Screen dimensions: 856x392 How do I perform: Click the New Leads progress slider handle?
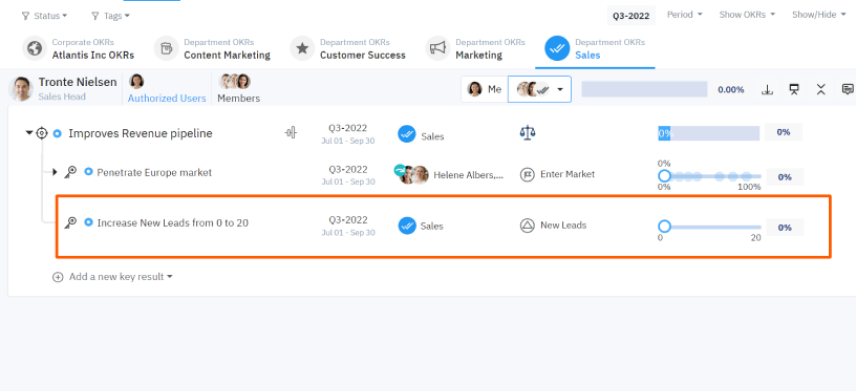(664, 227)
